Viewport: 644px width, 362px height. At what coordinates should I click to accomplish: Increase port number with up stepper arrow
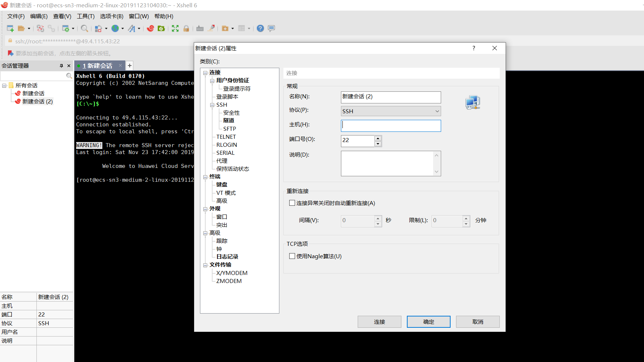378,138
